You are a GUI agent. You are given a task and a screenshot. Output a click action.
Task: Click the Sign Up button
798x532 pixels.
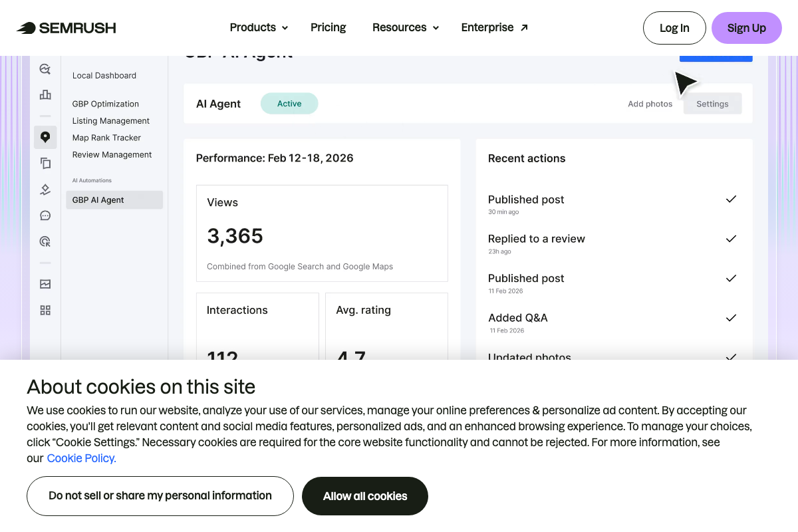click(x=747, y=28)
